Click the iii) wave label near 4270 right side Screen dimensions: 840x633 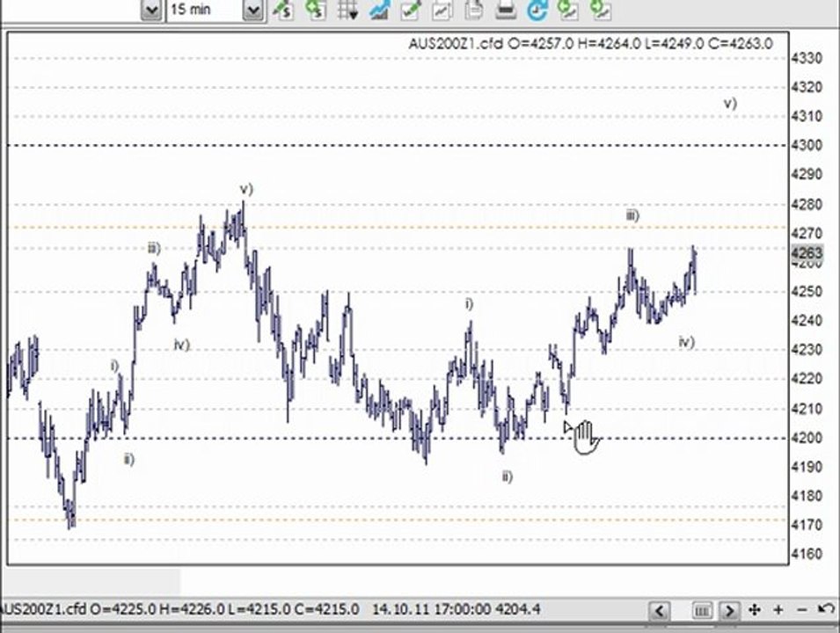[632, 215]
